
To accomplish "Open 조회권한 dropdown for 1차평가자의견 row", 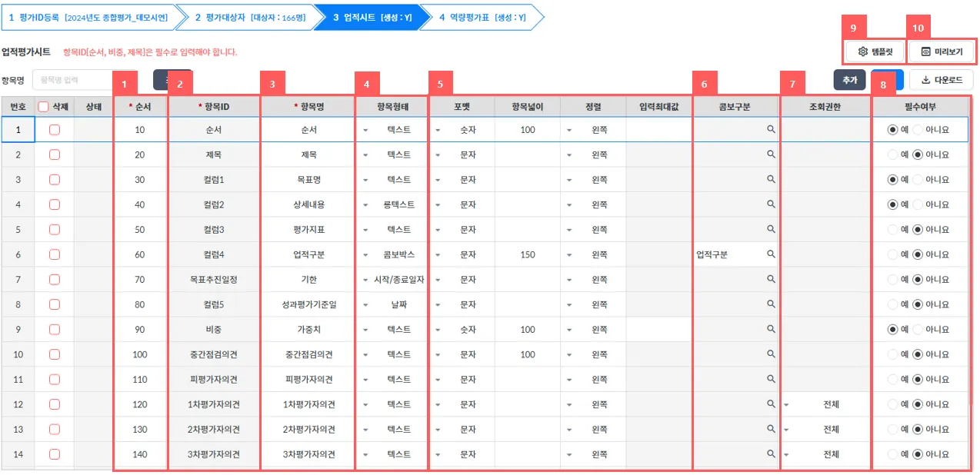I will pos(787,405).
